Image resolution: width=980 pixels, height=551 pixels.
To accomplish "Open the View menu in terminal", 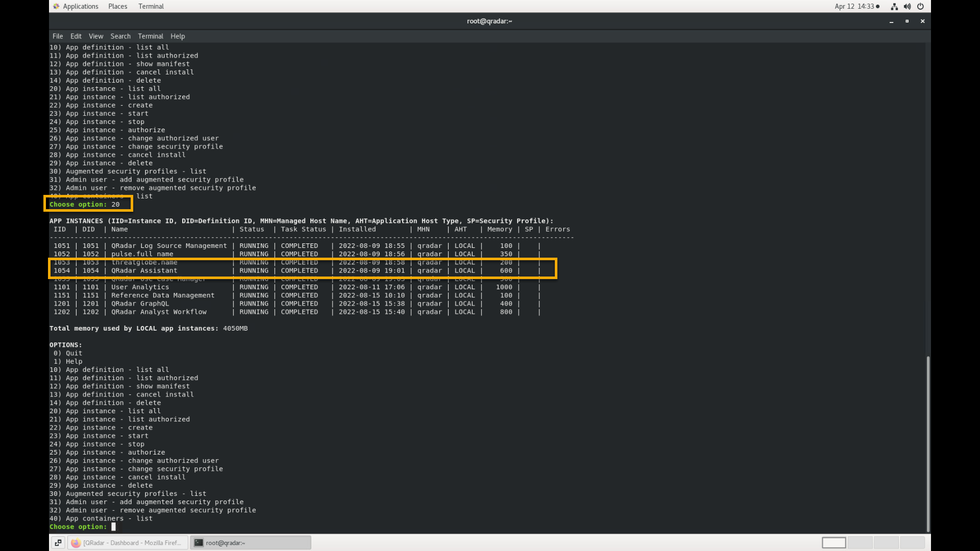I will 96,36.
